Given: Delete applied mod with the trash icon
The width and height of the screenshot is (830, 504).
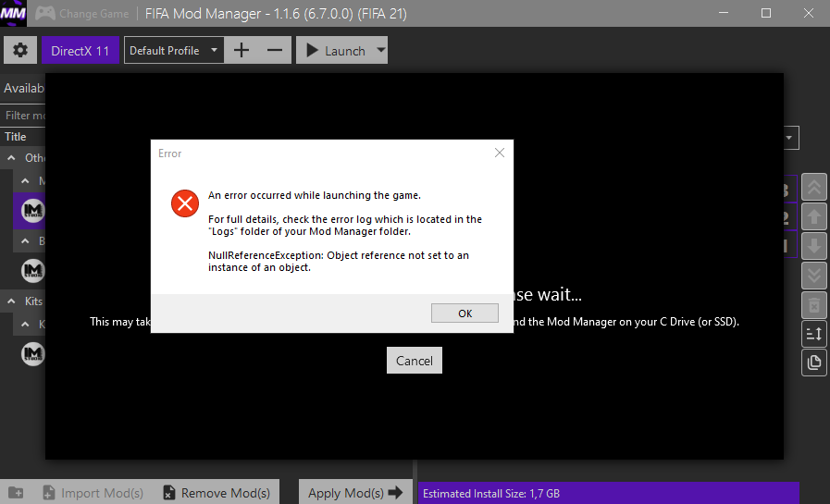Looking at the screenshot, I should tap(814, 305).
